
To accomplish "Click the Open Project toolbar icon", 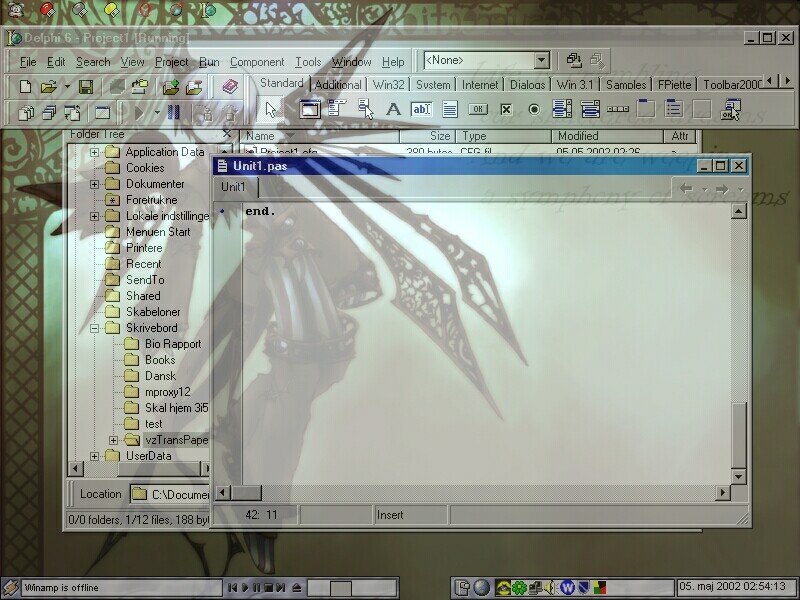I will coord(139,87).
